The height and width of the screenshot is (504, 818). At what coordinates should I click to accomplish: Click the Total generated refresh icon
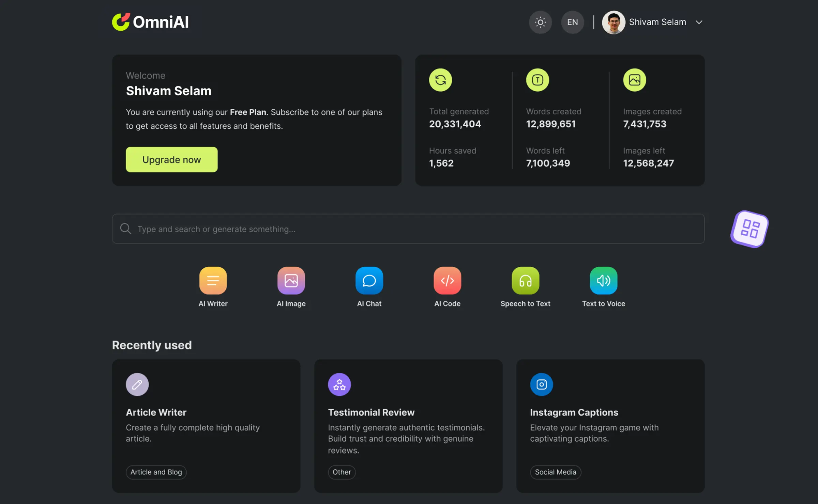[x=440, y=80]
